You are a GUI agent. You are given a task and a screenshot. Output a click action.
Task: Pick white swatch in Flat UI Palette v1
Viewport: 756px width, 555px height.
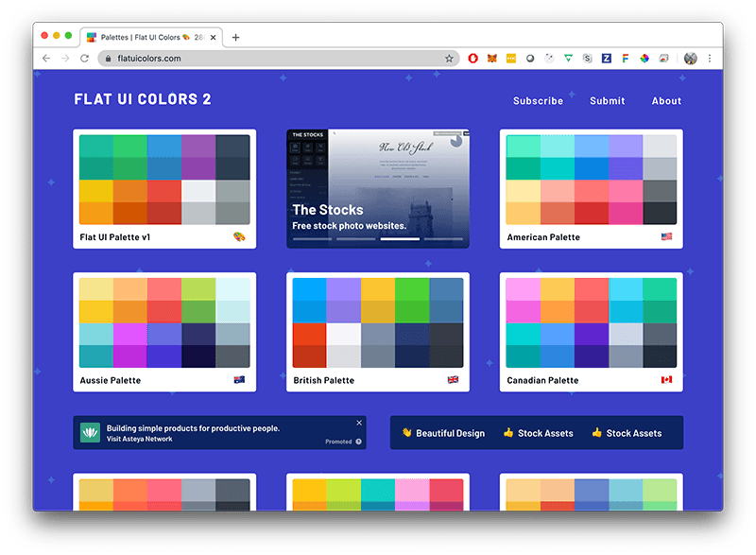(x=198, y=191)
